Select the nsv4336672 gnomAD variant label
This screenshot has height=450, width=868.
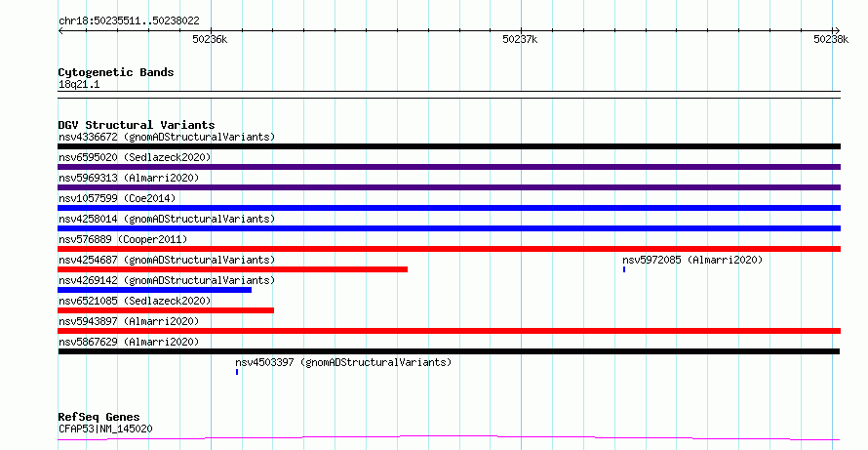[x=167, y=137]
